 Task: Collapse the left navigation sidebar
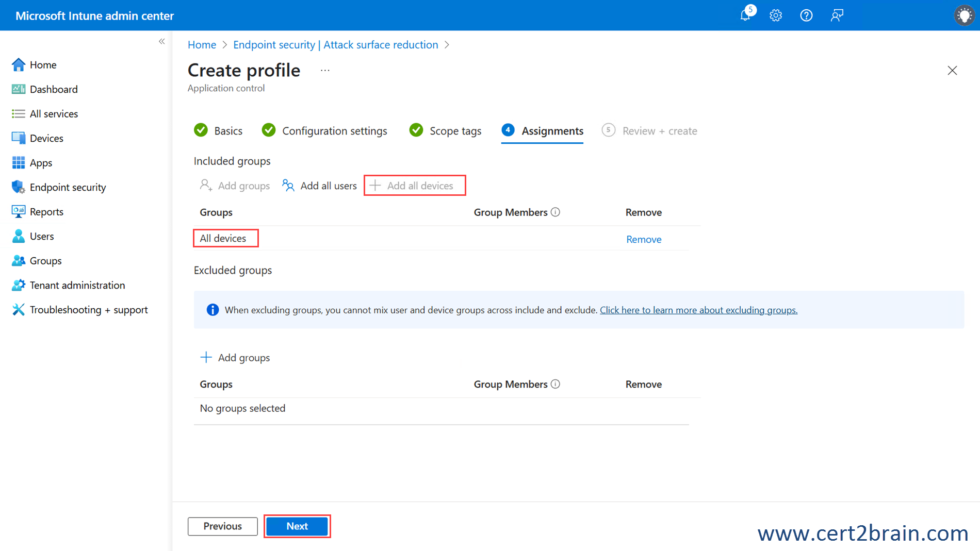coord(162,41)
